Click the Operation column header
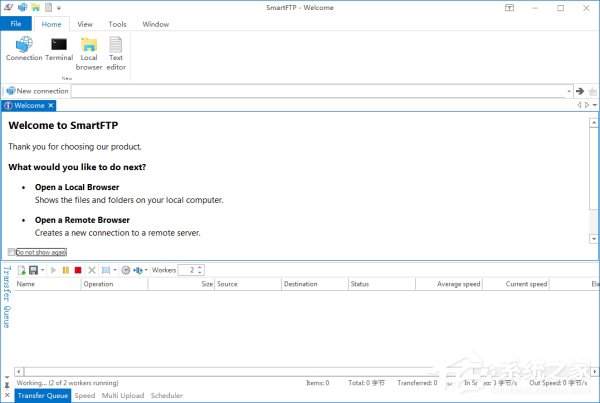600x403 pixels. [x=114, y=284]
